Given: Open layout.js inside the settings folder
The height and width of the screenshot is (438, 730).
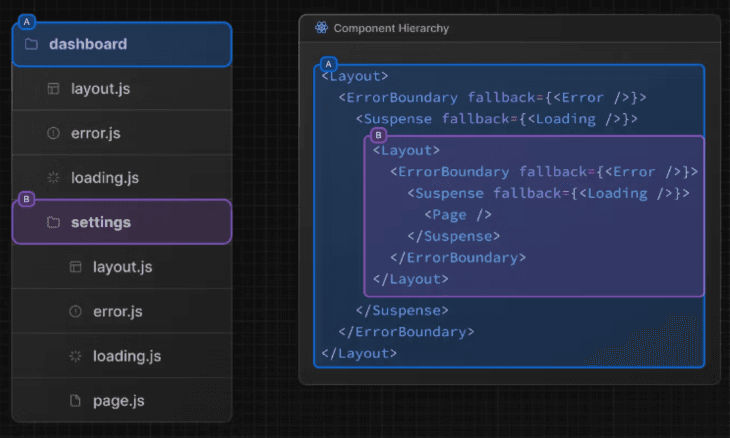Looking at the screenshot, I should click(122, 267).
